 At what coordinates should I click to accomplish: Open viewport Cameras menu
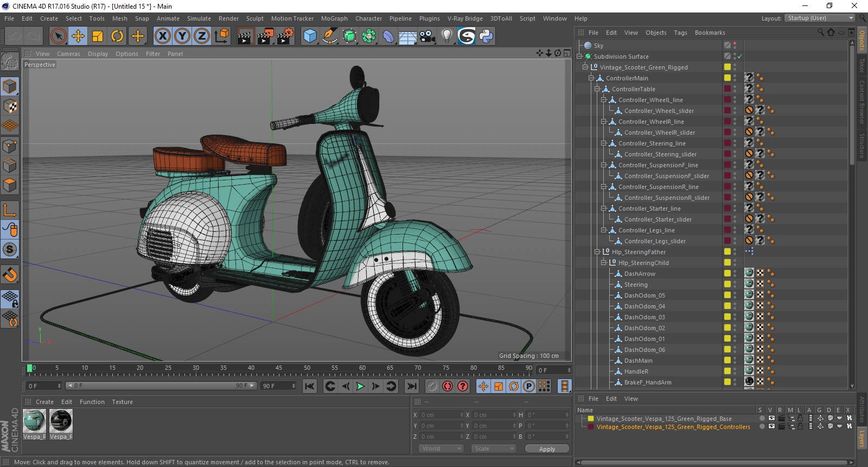tap(68, 54)
